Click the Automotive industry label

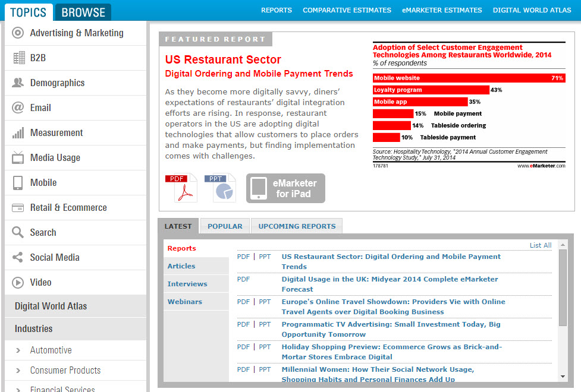51,350
